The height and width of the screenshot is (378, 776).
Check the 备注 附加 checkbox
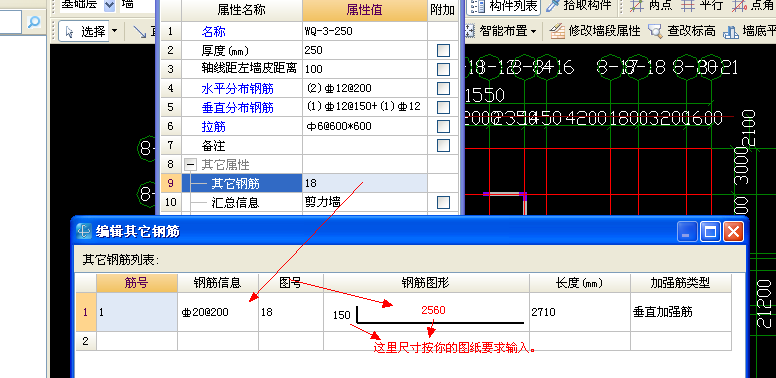[443, 145]
